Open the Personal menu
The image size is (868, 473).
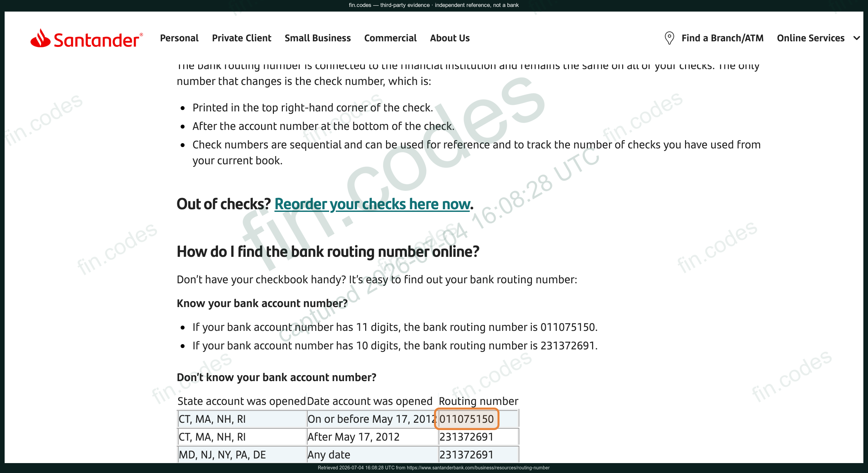(179, 38)
